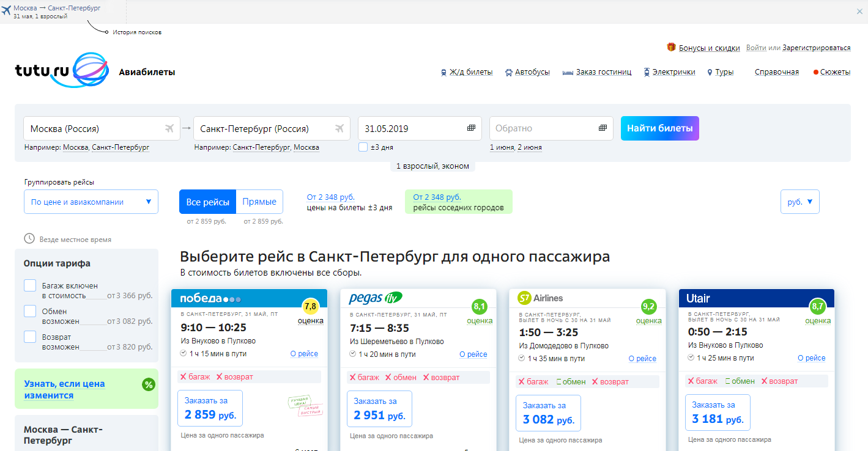The height and width of the screenshot is (451, 868).
Task: Choose the 2 июня return date suggestion
Action: 530,147
